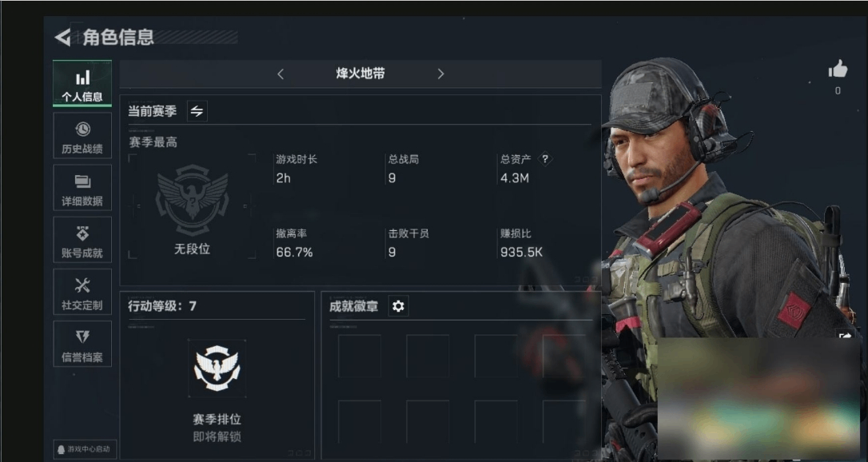Open the 烽火地带 mode selector title

(x=360, y=74)
